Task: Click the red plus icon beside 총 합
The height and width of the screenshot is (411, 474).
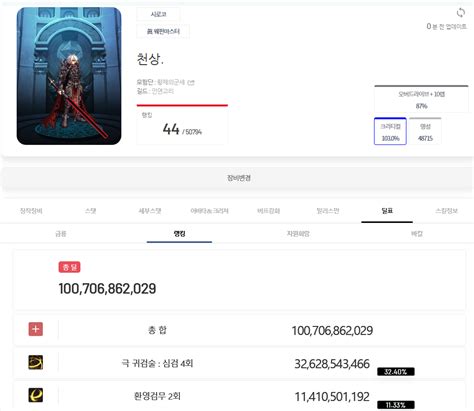Action: pyautogui.click(x=36, y=329)
